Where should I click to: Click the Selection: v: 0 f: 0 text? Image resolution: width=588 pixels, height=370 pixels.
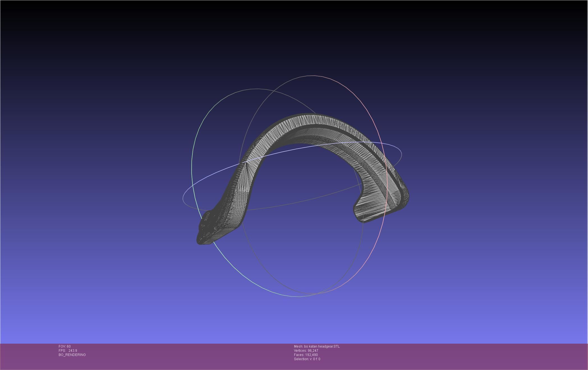point(307,359)
